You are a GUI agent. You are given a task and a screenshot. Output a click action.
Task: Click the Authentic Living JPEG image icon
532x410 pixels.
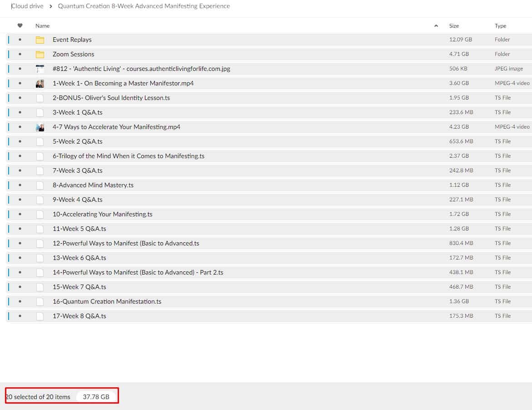[40, 69]
